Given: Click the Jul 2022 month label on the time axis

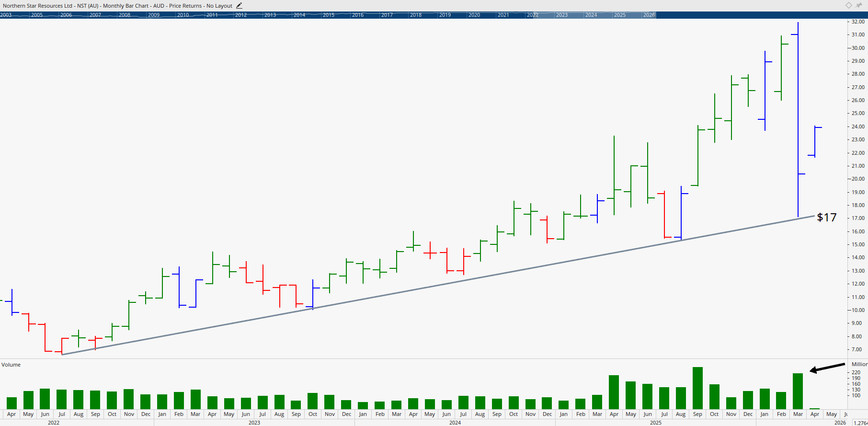Looking at the screenshot, I should 62,414.
